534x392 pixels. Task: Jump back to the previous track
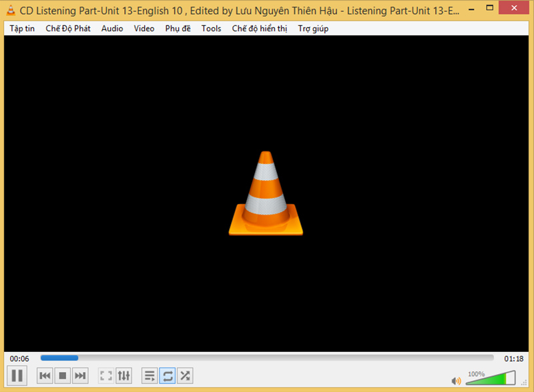44,375
